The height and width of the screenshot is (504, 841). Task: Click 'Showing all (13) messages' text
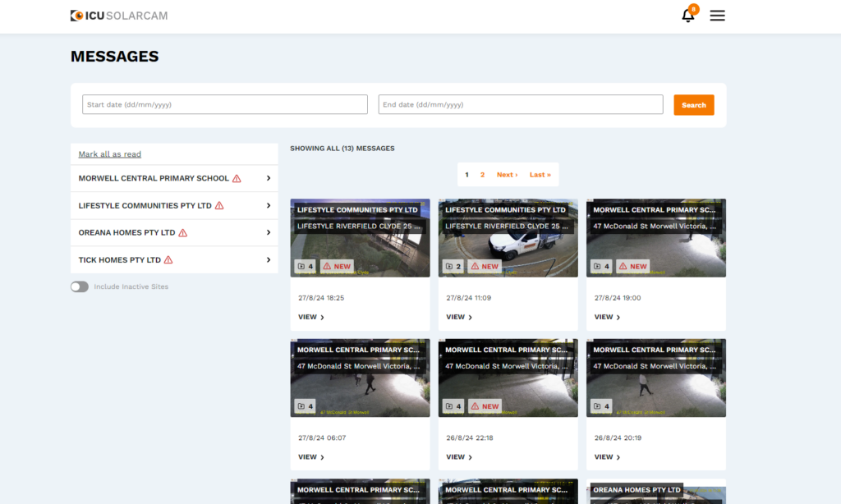coord(342,149)
